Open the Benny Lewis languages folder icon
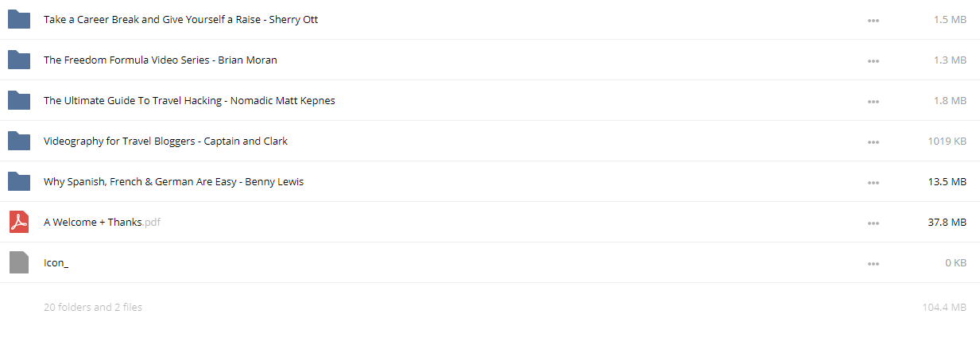This screenshot has width=980, height=349. (19, 182)
